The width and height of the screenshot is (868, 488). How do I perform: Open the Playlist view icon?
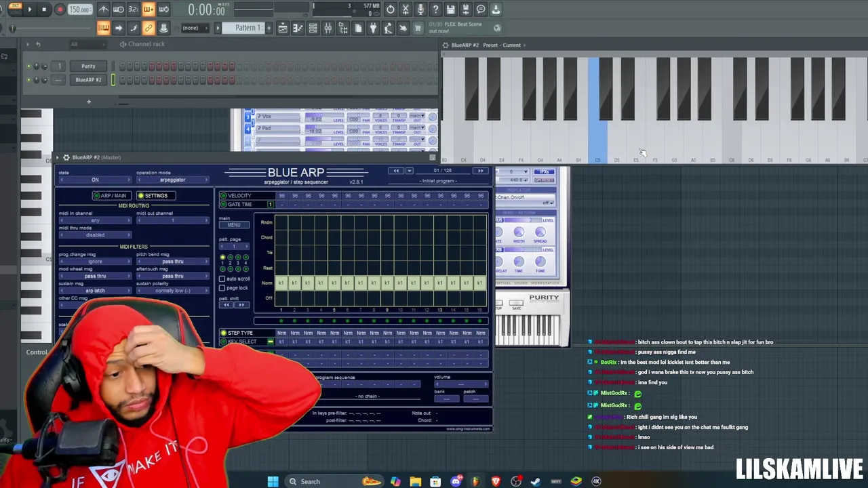pyautogui.click(x=283, y=28)
